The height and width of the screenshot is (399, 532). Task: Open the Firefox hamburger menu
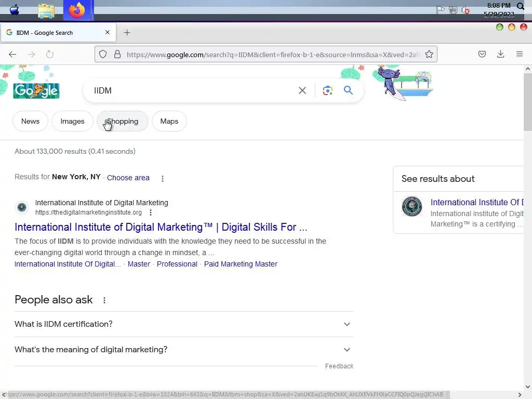click(x=520, y=54)
